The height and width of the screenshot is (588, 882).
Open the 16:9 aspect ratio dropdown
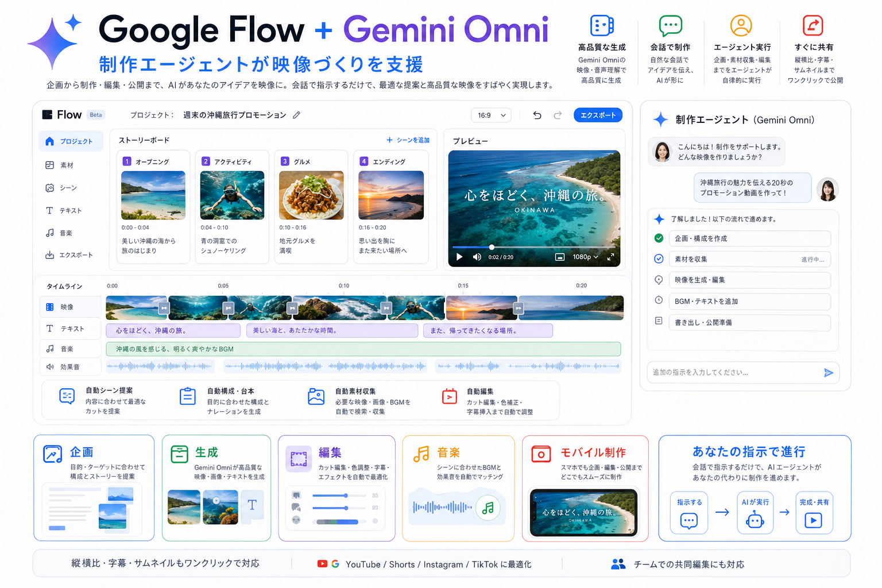pyautogui.click(x=491, y=115)
